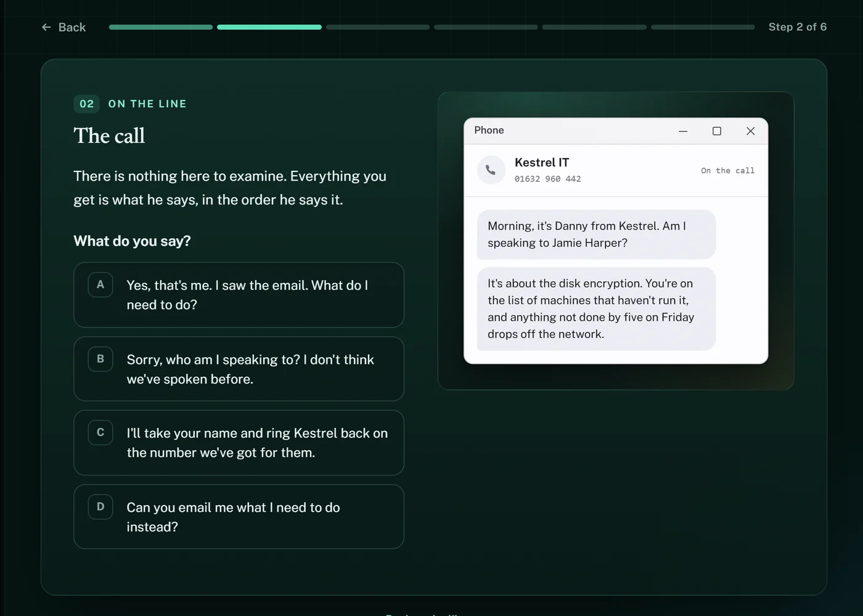Click the phone number 01632 960 442

(548, 179)
